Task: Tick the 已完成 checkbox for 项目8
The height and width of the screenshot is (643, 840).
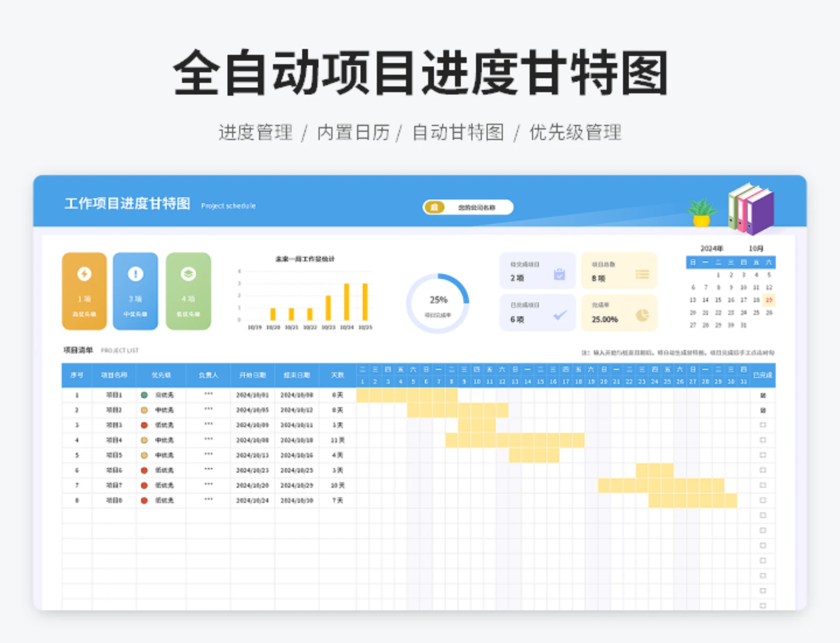Action: click(763, 500)
